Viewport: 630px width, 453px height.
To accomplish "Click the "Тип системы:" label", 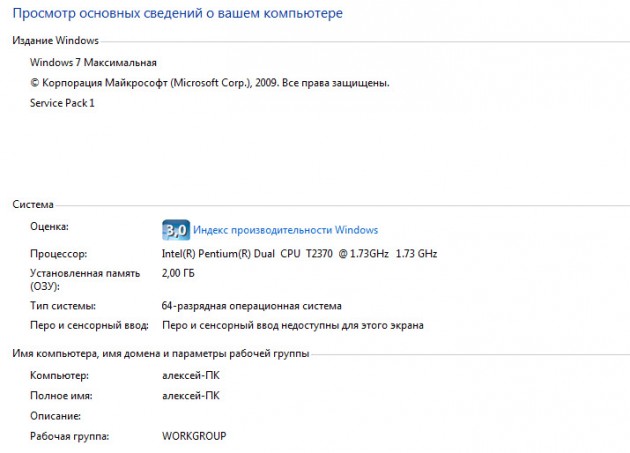I will (x=63, y=306).
